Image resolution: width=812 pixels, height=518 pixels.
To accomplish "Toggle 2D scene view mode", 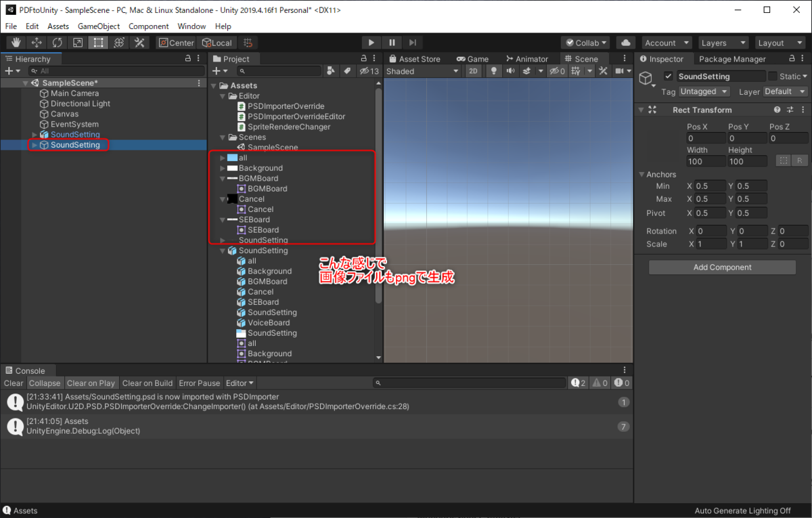I will [474, 71].
